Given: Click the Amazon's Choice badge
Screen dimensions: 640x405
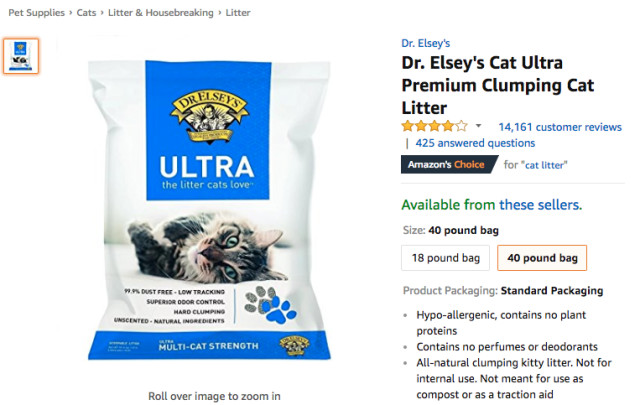Looking at the screenshot, I should coord(449,165).
